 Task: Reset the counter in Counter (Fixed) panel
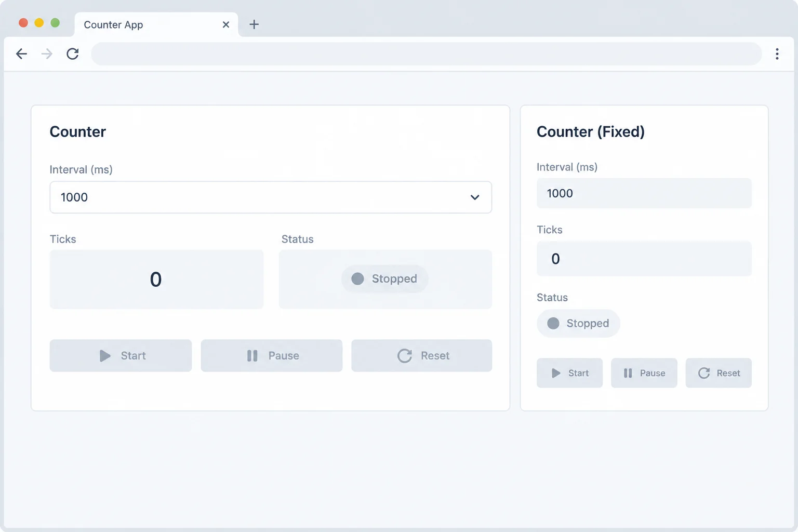(x=719, y=373)
